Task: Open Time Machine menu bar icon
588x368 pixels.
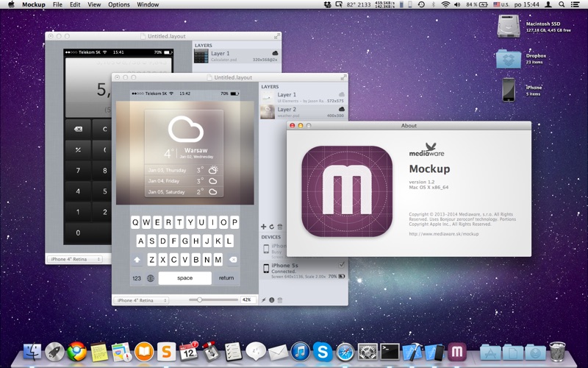Action: (x=421, y=4)
